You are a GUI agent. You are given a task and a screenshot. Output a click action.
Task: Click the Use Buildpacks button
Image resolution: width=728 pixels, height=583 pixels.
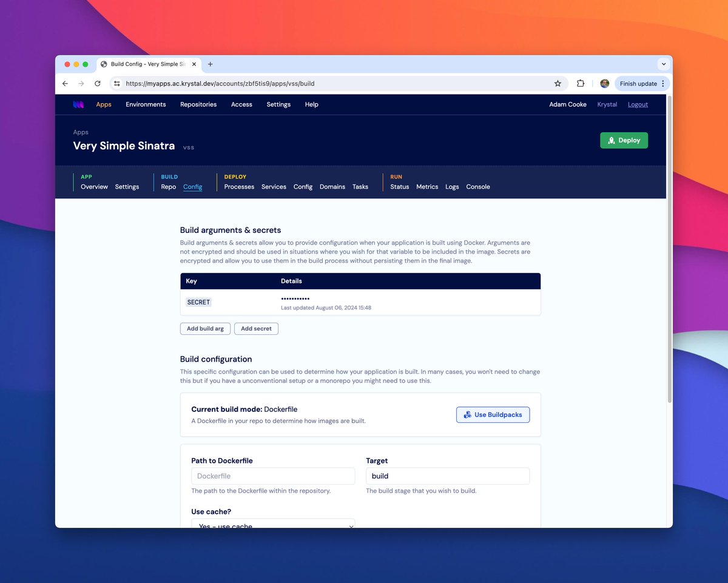coord(493,415)
